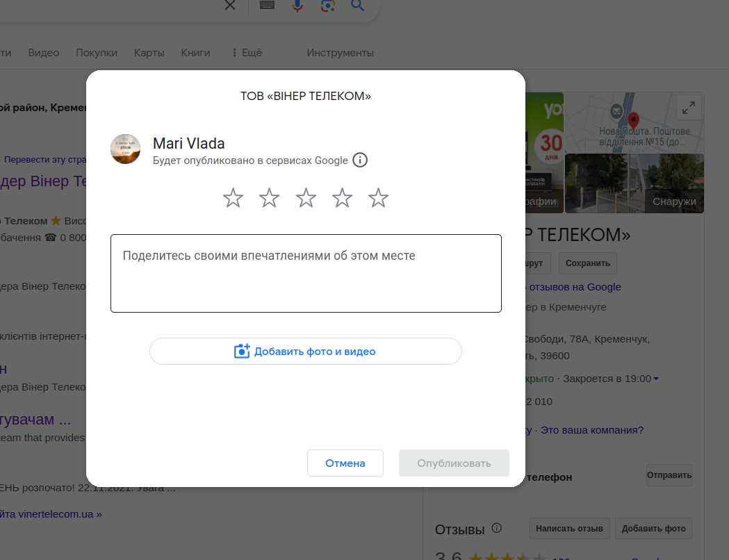Open the Карты search tab

(149, 53)
